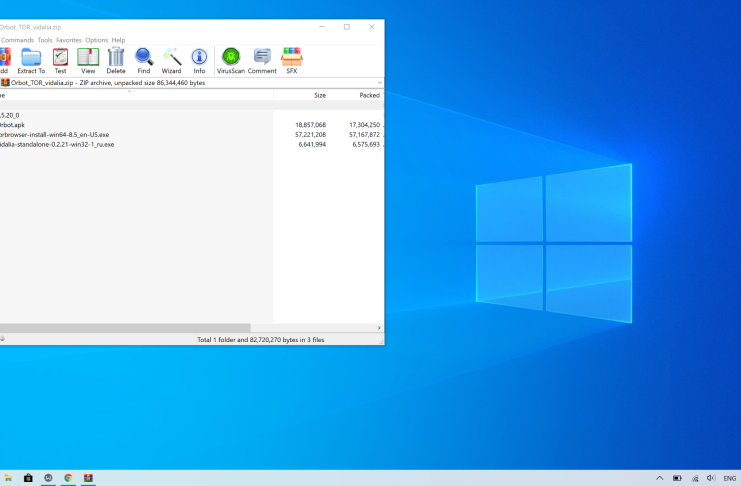Image resolution: width=741 pixels, height=486 pixels.
Task: Sort by the Size column header
Action: click(x=300, y=95)
